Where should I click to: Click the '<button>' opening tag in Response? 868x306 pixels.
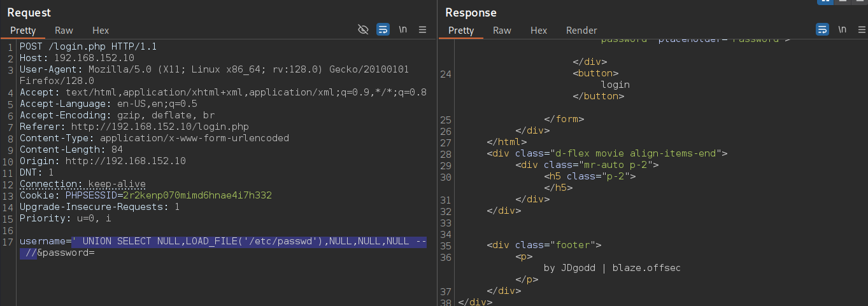[x=595, y=73]
